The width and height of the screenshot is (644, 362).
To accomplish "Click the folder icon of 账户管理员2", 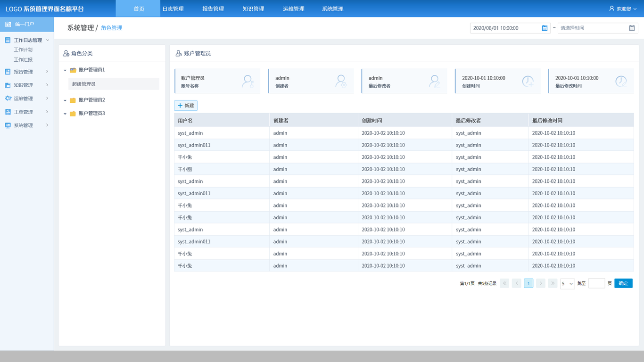I will coord(73,100).
